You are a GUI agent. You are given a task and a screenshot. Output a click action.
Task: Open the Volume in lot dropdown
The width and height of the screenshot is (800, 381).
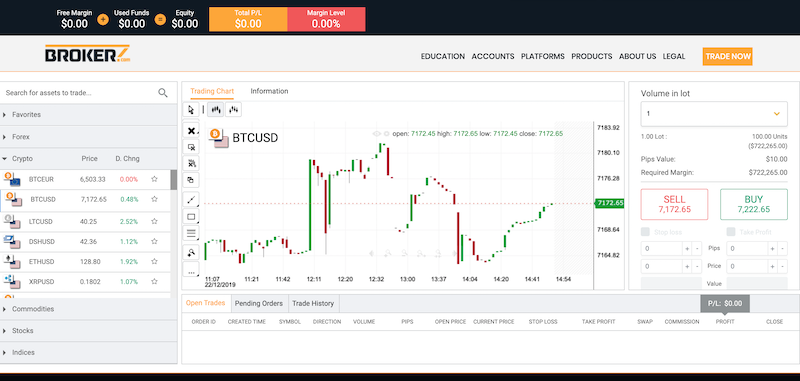tap(714, 114)
